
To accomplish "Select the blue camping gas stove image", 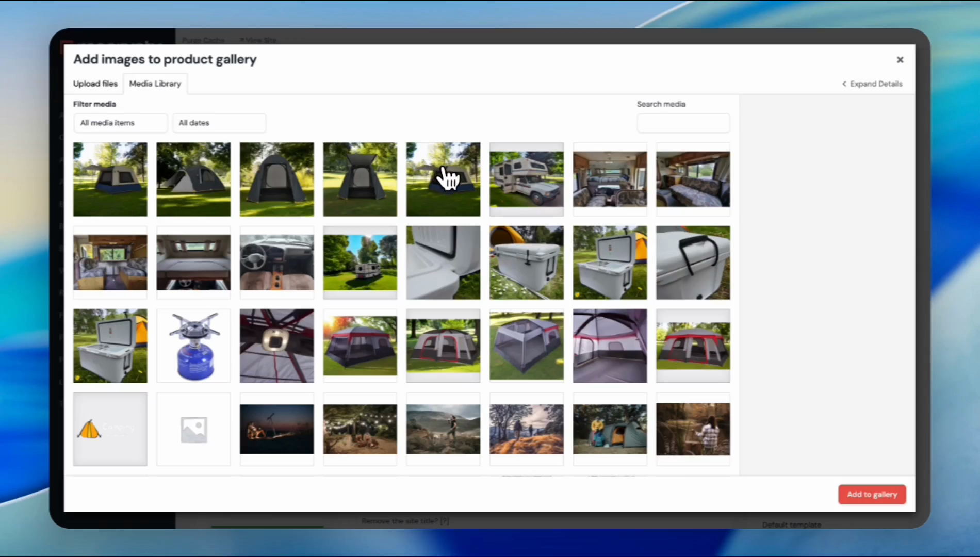I will pos(193,346).
